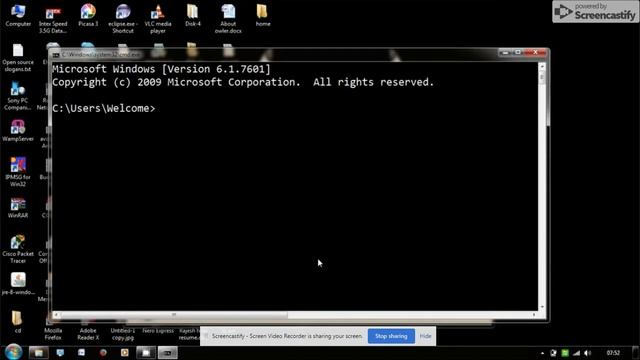Click the media player taskbar icon
This screenshot has height=360, width=640.
click(x=124, y=352)
